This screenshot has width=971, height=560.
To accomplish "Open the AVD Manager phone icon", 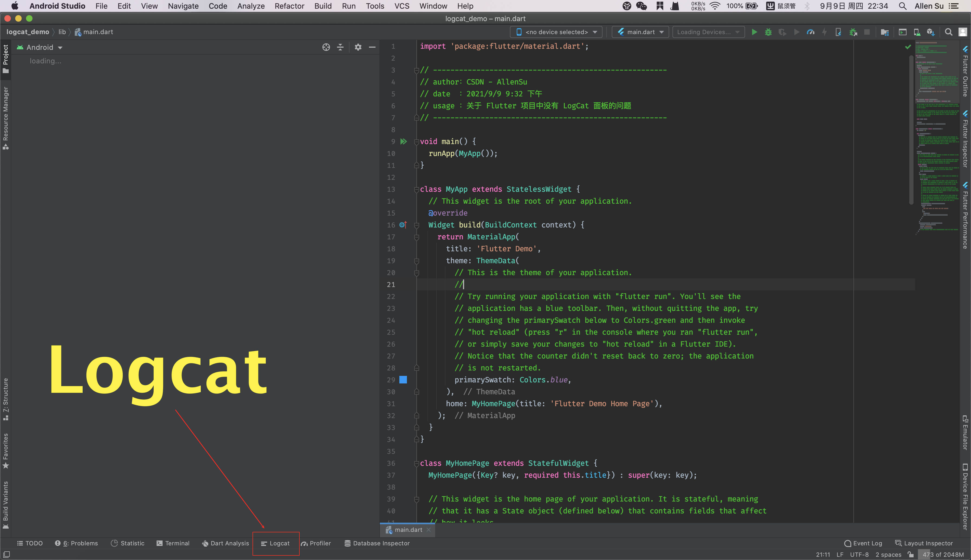I will pos(917,32).
